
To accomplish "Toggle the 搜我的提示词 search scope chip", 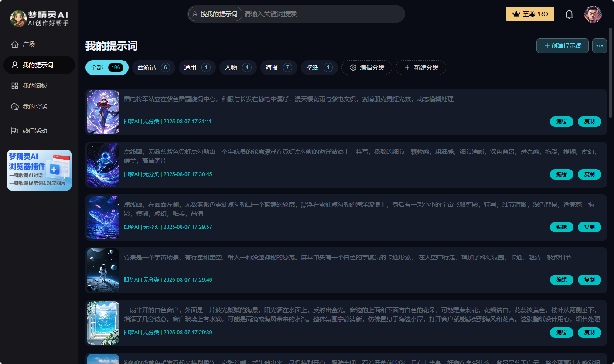I will (x=215, y=14).
